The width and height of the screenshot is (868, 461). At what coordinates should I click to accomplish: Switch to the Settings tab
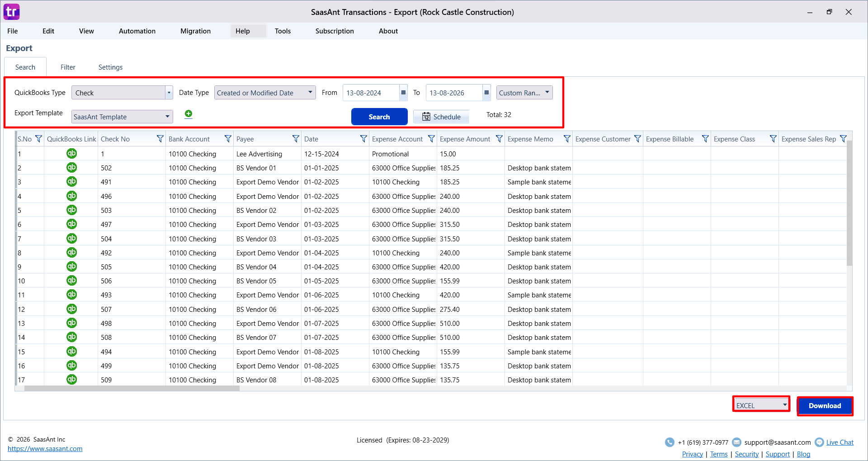click(x=110, y=67)
